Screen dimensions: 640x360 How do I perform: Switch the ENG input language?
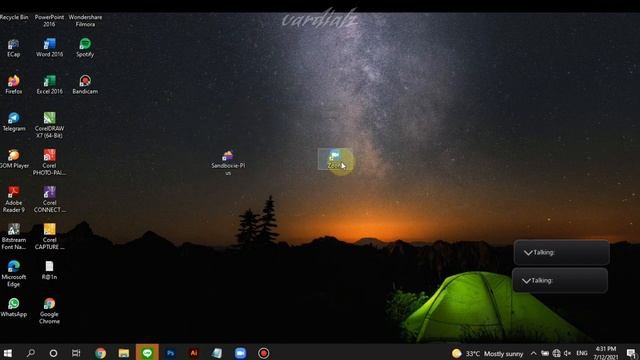(x=582, y=353)
